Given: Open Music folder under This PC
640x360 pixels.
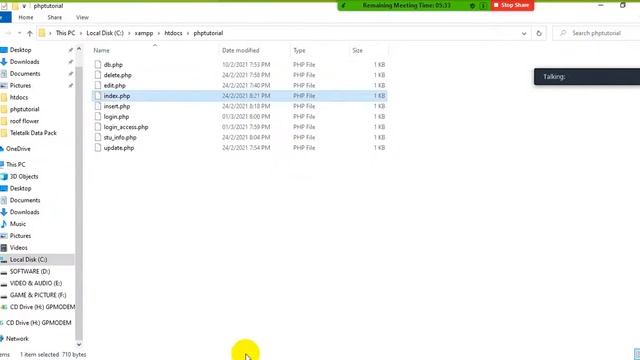Looking at the screenshot, I should pyautogui.click(x=18, y=224).
